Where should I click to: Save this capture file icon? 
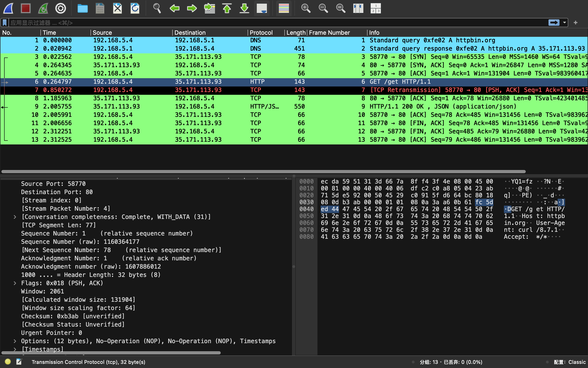100,9
